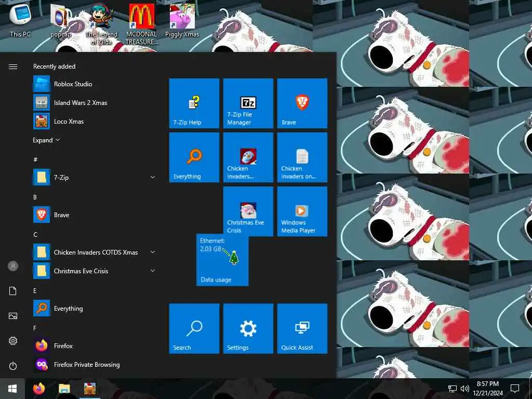Launch the Christmas Eve Crisis tile
532x399 pixels.
coord(248,211)
